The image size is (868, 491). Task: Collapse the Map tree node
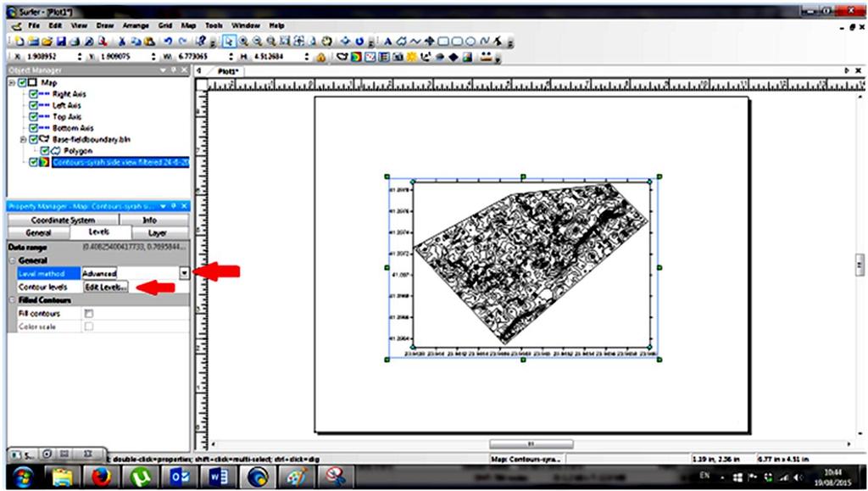pyautogui.click(x=12, y=83)
